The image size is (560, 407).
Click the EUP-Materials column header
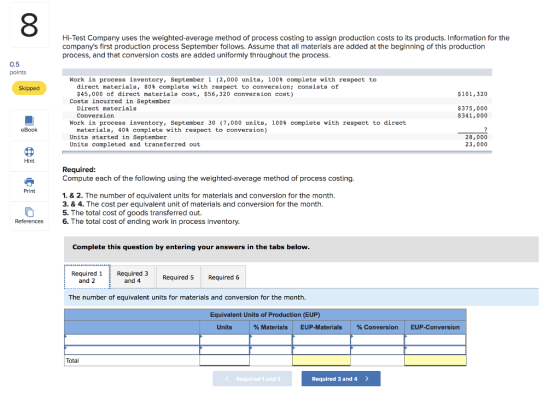coord(321,327)
